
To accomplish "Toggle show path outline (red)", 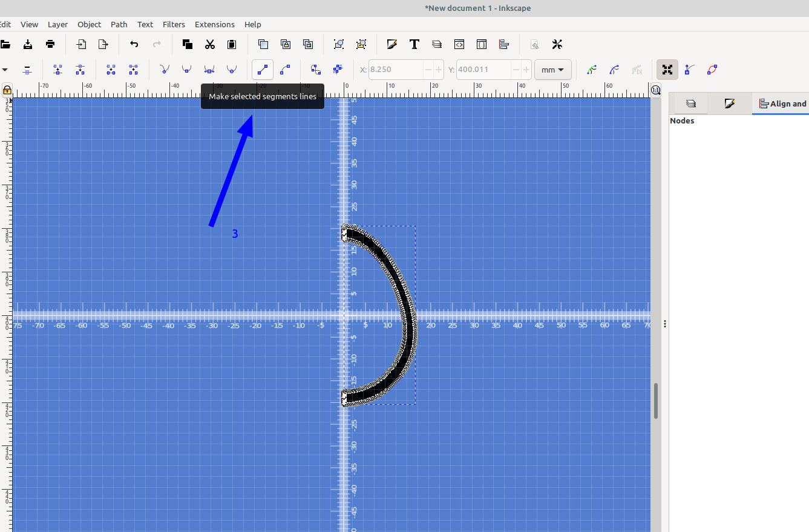I will 712,70.
